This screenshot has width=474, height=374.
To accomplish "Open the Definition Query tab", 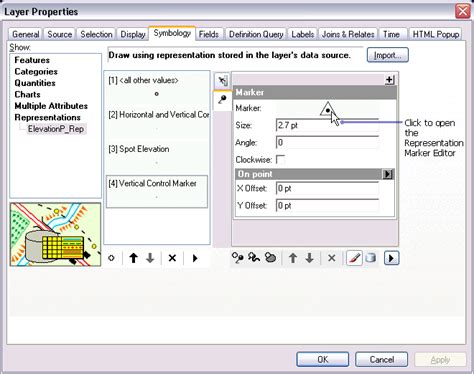I will click(x=256, y=34).
